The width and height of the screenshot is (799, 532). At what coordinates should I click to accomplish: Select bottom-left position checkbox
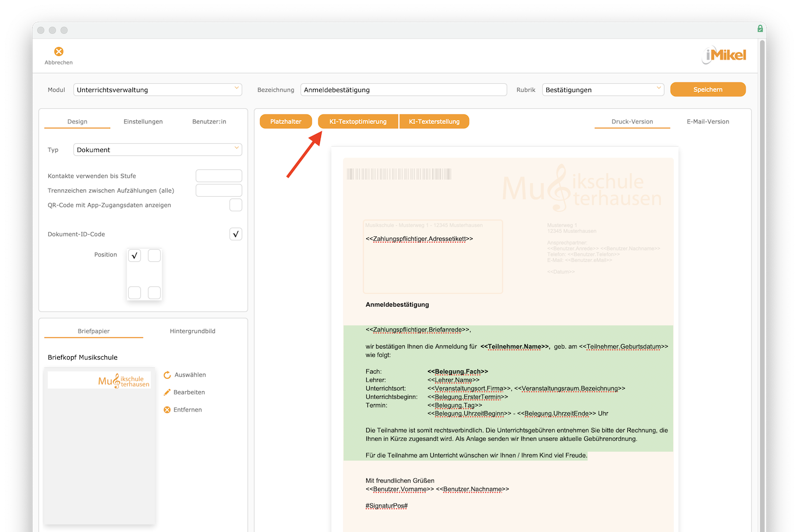click(135, 293)
